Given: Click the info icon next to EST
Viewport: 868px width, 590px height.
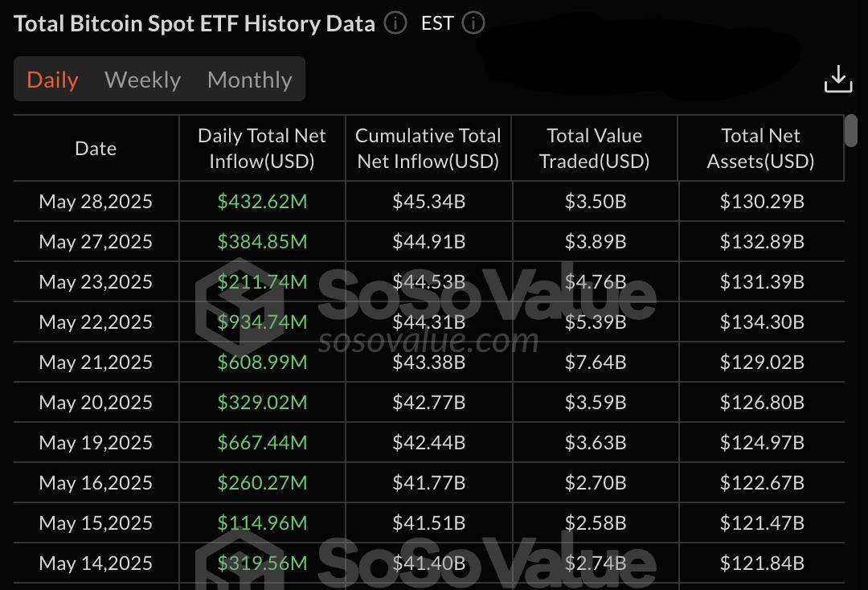Looking at the screenshot, I should click(x=473, y=23).
